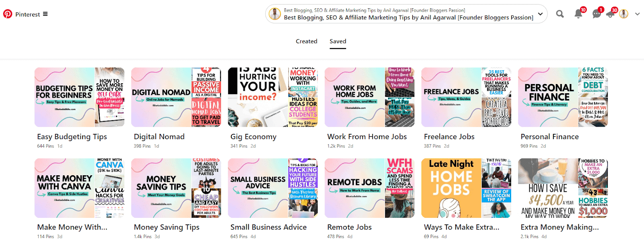The image size is (644, 242).
Task: Click your profile avatar in the header
Action: click(x=623, y=14)
